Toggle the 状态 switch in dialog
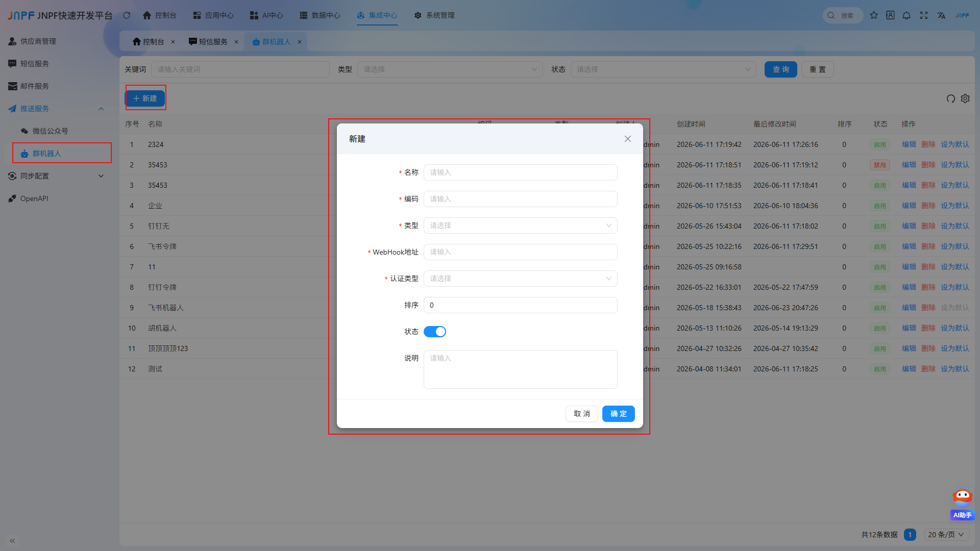This screenshot has height=551, width=980. tap(435, 332)
